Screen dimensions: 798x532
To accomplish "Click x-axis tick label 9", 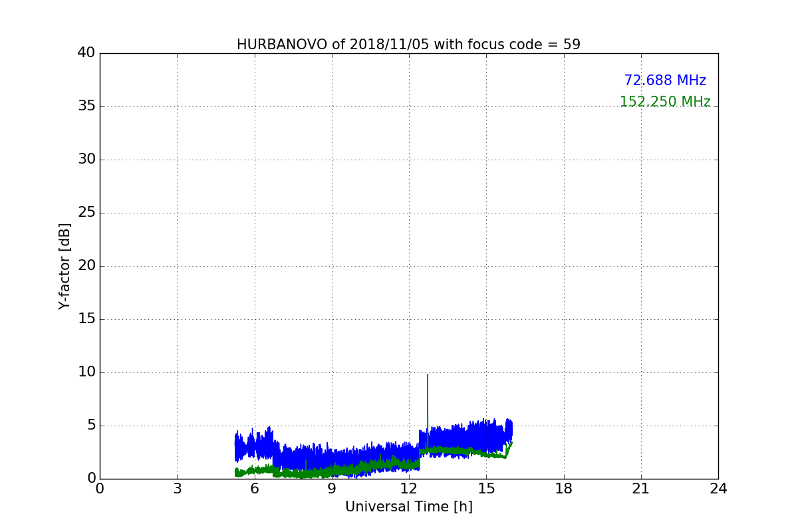I will 332,489.
